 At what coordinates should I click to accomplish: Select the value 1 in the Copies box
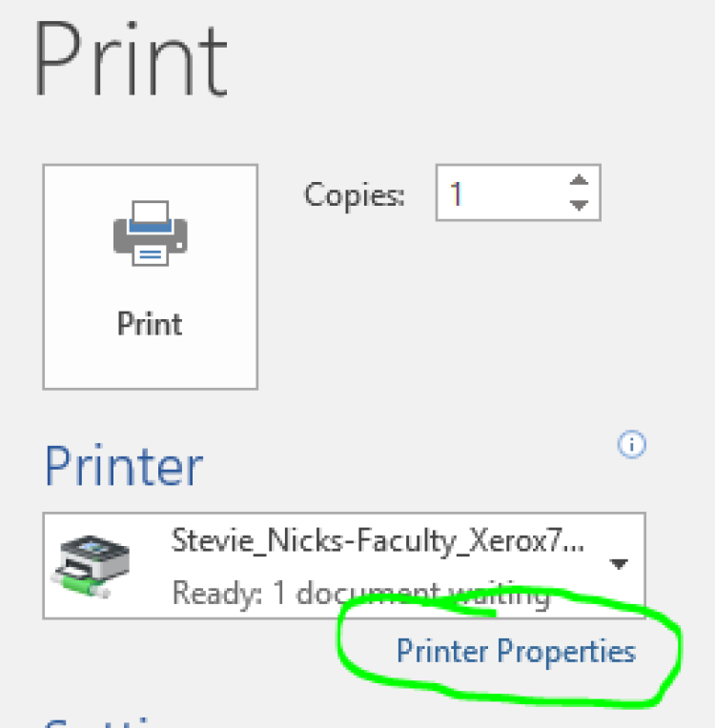(x=456, y=193)
